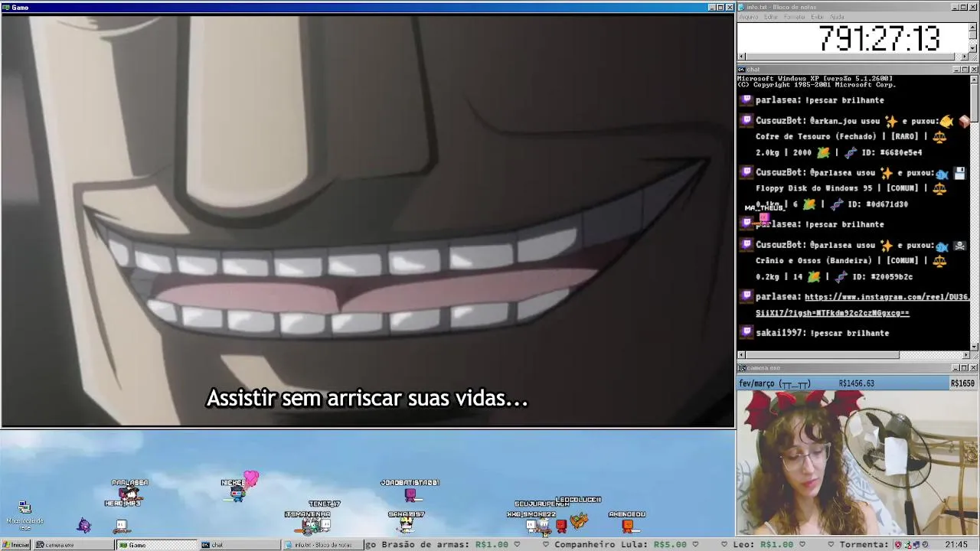Click parlasea's Twitch badge on first message
The width and height of the screenshot is (980, 551).
click(746, 99)
